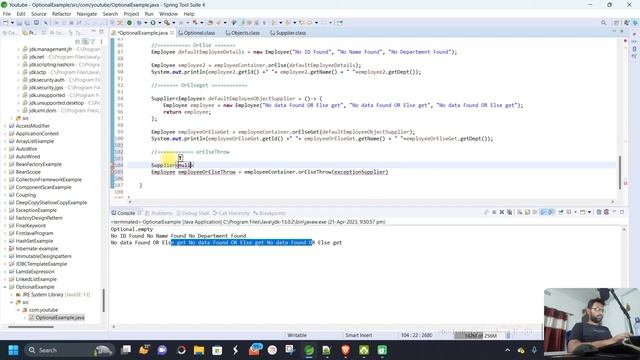This screenshot has height=360, width=640.
Task: Click the Remove Launch X icon in Console
Action: click(502, 212)
